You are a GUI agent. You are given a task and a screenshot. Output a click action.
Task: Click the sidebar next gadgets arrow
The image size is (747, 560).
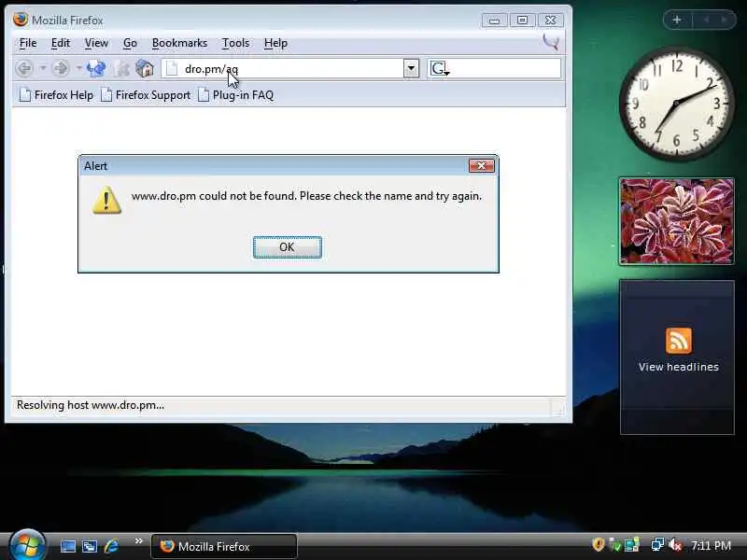click(724, 20)
